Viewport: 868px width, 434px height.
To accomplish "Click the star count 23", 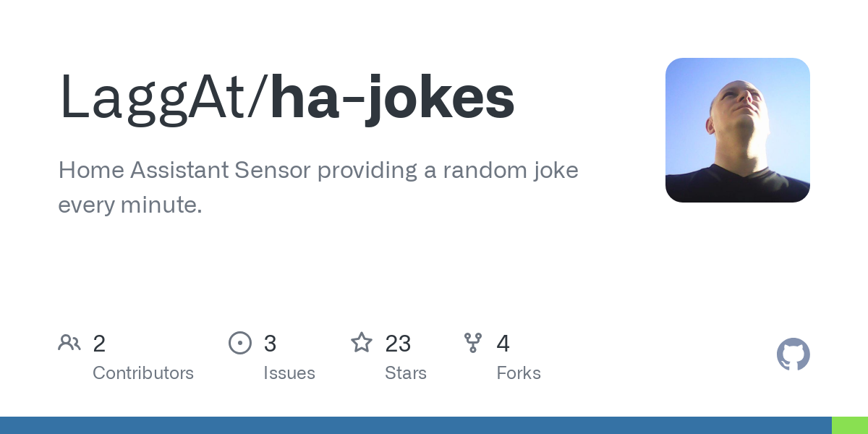I will click(398, 344).
